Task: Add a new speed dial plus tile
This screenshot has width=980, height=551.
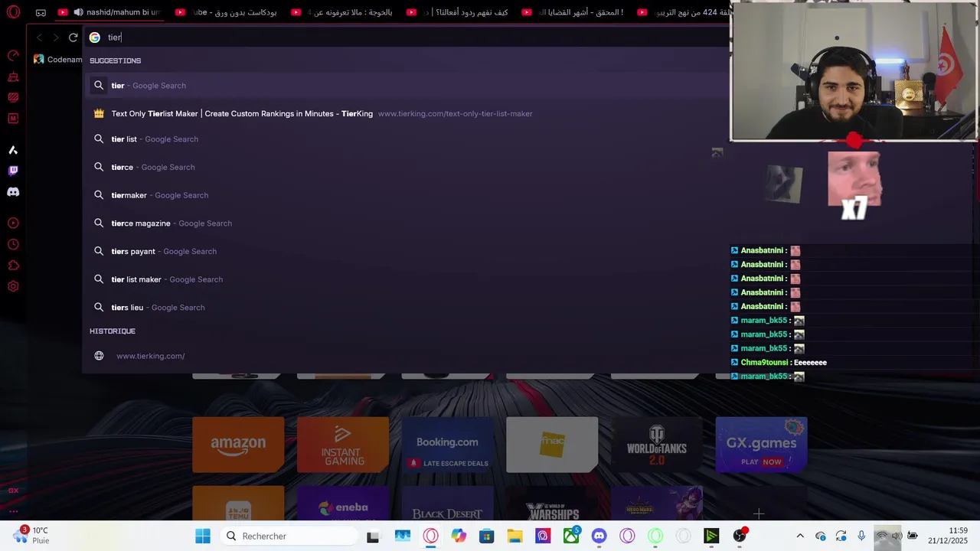Action: pos(759,514)
